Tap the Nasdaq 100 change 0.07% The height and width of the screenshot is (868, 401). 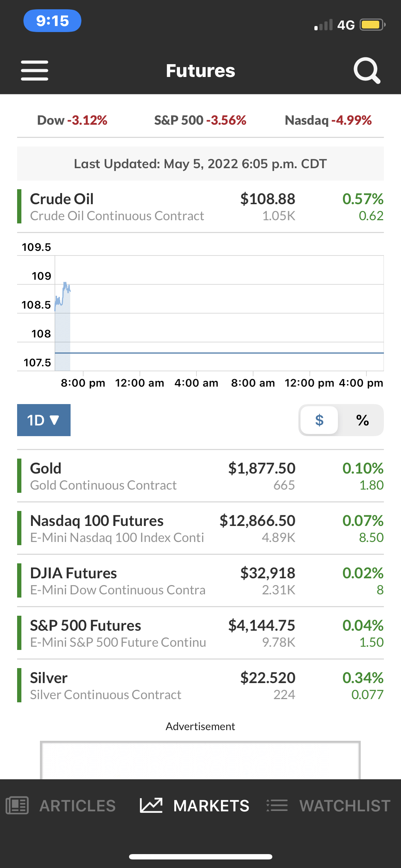(363, 521)
